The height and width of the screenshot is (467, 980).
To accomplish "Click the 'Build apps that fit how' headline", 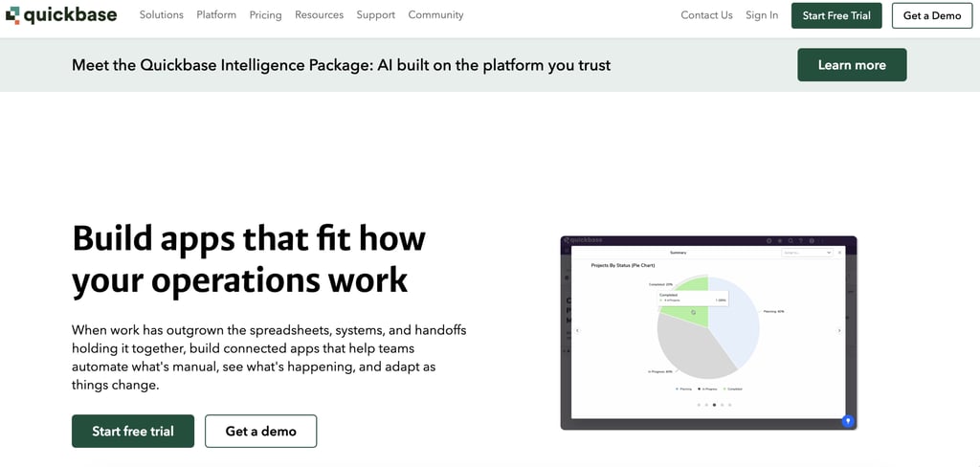I will (x=249, y=239).
